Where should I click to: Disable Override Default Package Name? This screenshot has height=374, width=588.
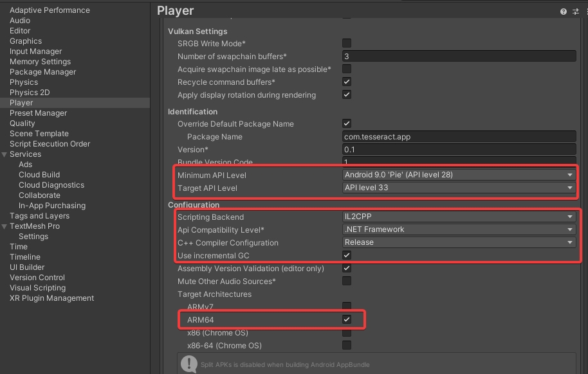click(x=347, y=123)
